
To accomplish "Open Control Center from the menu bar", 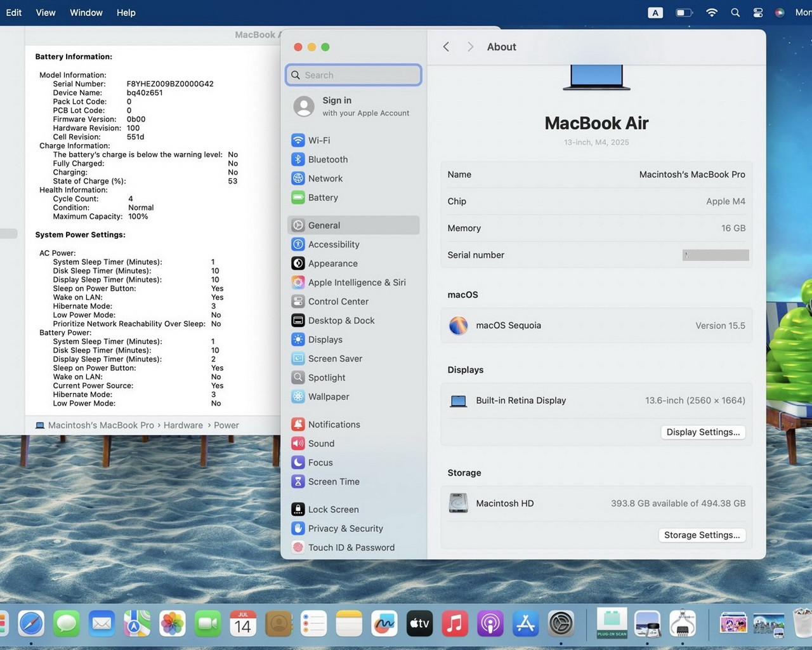I will [x=758, y=13].
